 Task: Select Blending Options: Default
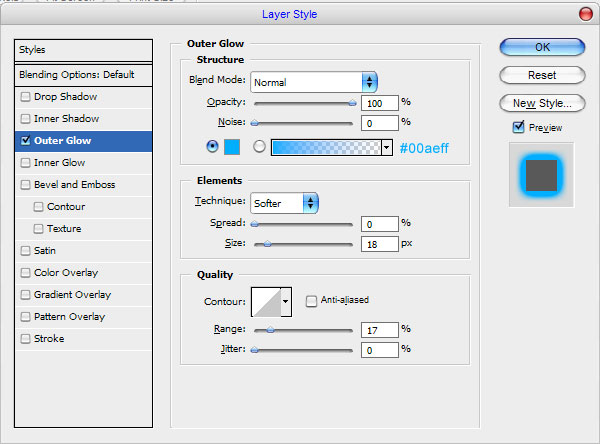(x=83, y=75)
